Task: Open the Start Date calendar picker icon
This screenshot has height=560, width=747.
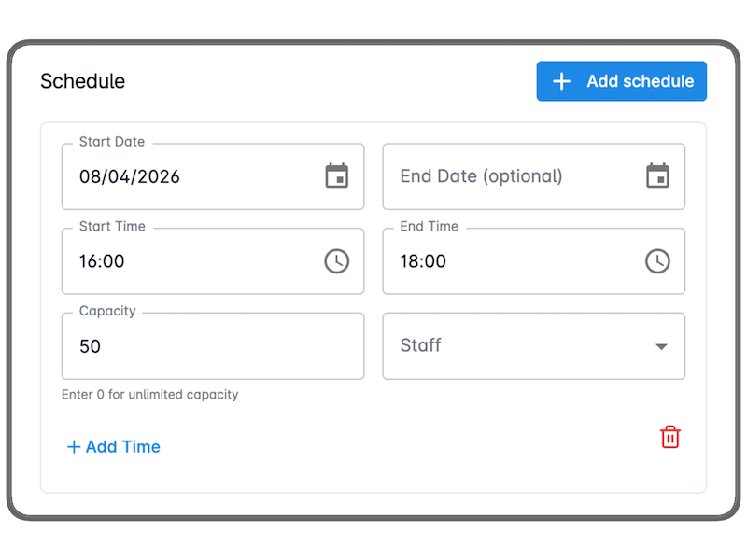Action: 336,175
